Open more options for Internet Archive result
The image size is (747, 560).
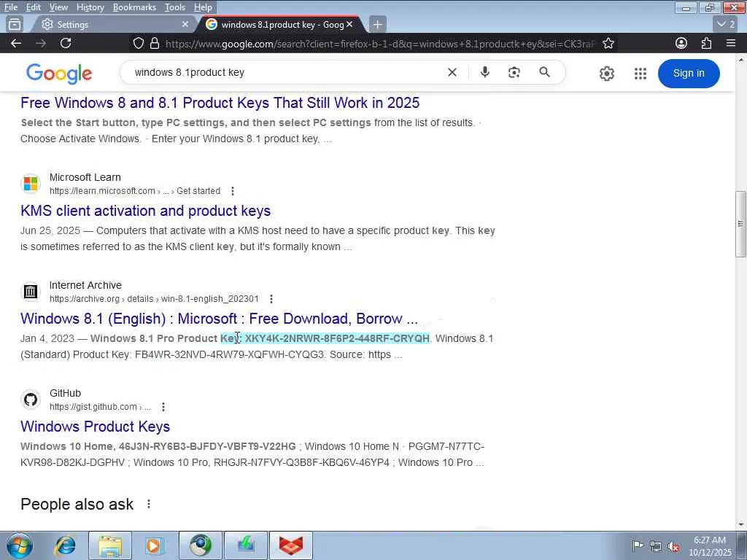click(x=271, y=299)
